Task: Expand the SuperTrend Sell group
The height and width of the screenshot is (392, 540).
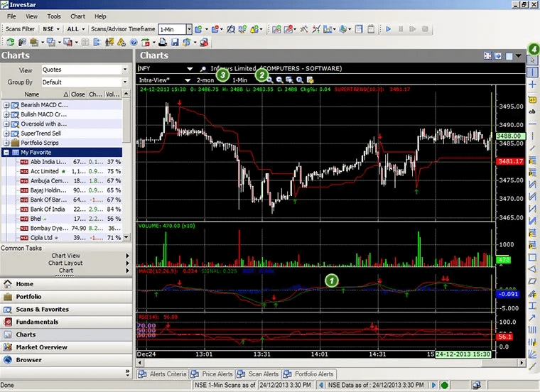Action: [x=6, y=134]
